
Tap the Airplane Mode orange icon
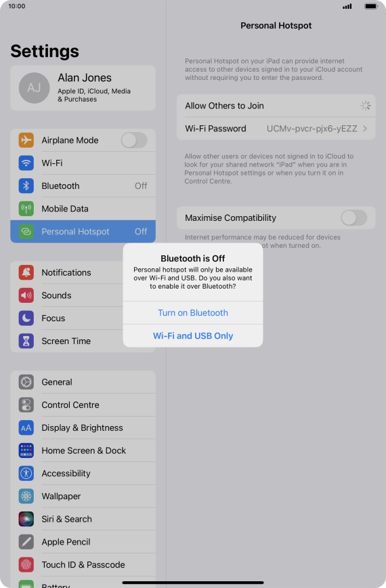tap(26, 140)
